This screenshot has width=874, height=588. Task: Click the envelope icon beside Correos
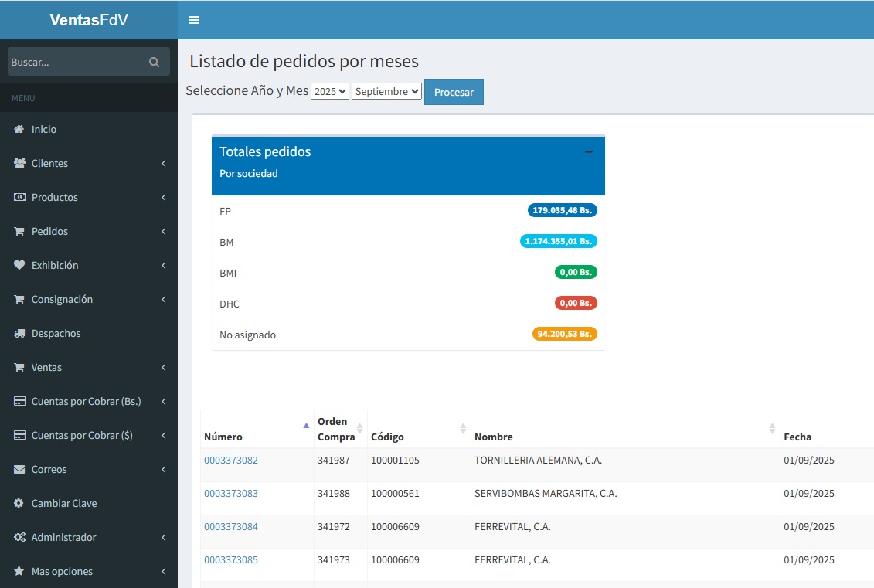(x=19, y=469)
